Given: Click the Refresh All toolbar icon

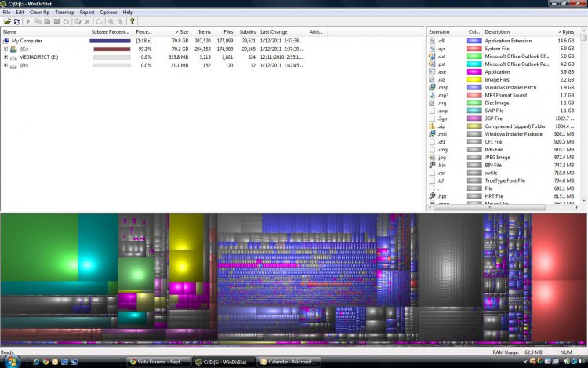Looking at the screenshot, I should pyautogui.click(x=16, y=22).
